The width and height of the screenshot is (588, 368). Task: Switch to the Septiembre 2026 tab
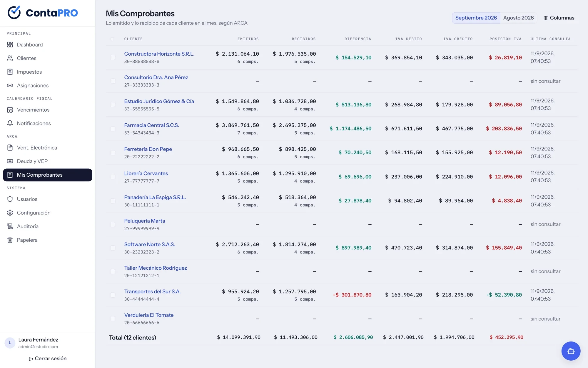click(x=476, y=18)
